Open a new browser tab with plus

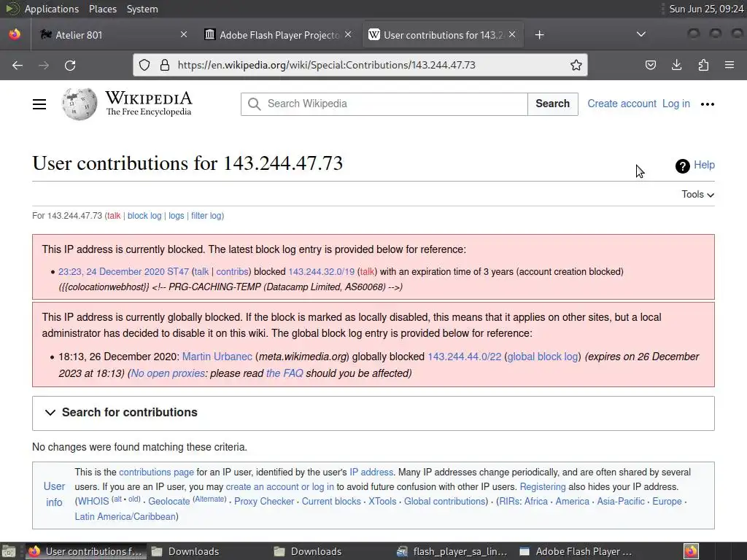pos(539,35)
